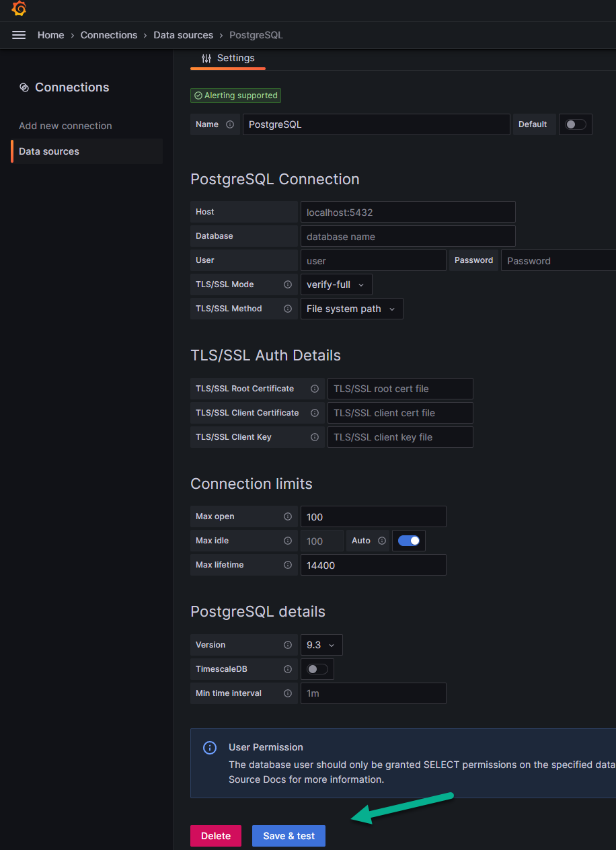
Task: Click info icon beside Max open
Action: 288,516
